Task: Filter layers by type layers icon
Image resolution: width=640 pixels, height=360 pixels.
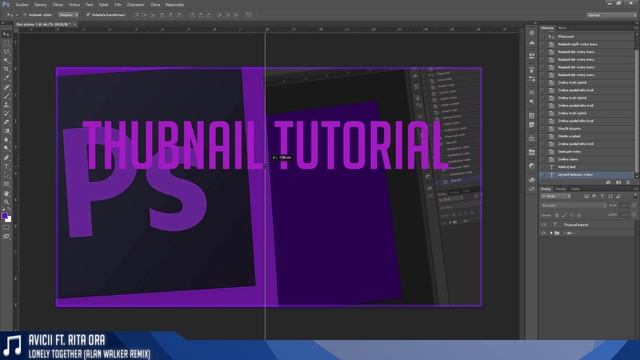Action: (x=602, y=196)
